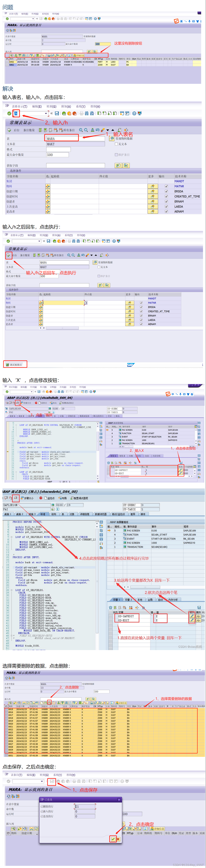Cancel with red X beside green checkmark in 已更改 dialog

pyautogui.click(x=118, y=840)
